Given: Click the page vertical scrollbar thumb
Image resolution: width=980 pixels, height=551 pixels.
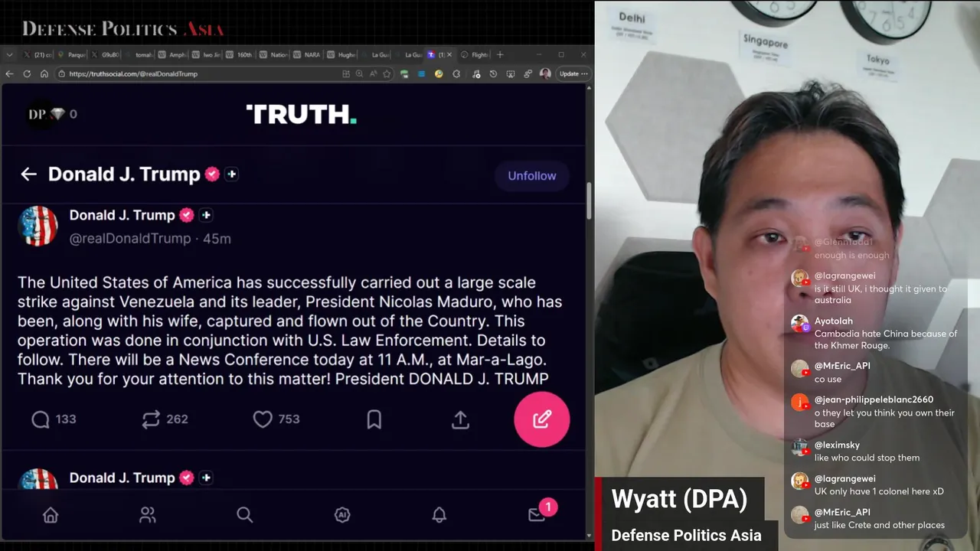Looking at the screenshot, I should tap(589, 201).
